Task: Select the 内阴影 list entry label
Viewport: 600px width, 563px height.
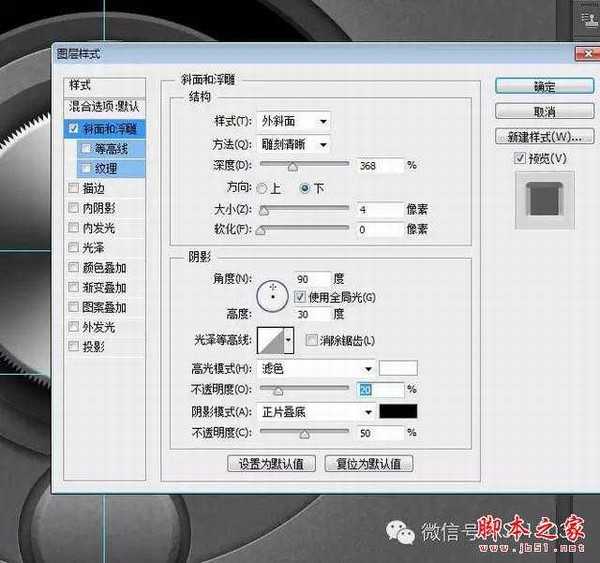Action: click(99, 208)
